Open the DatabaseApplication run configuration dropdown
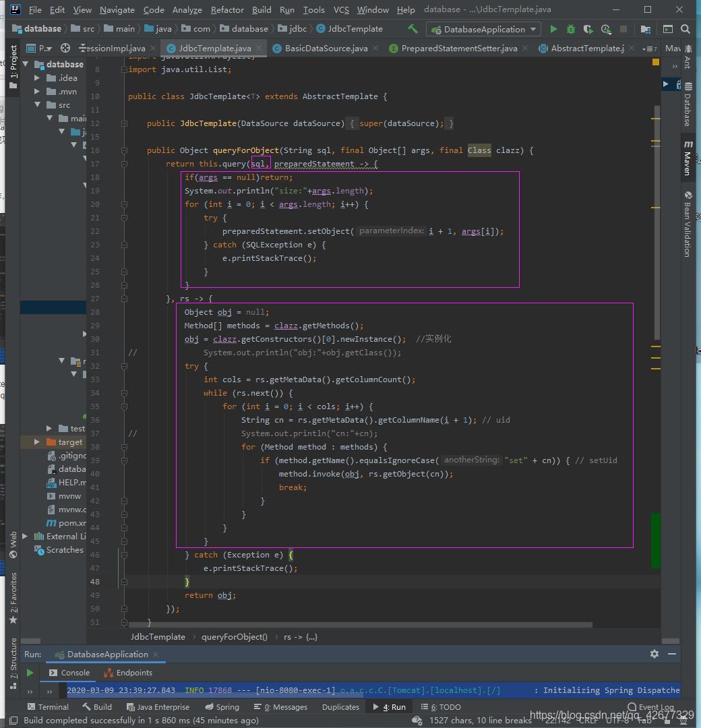This screenshot has width=701, height=728. coord(483,29)
